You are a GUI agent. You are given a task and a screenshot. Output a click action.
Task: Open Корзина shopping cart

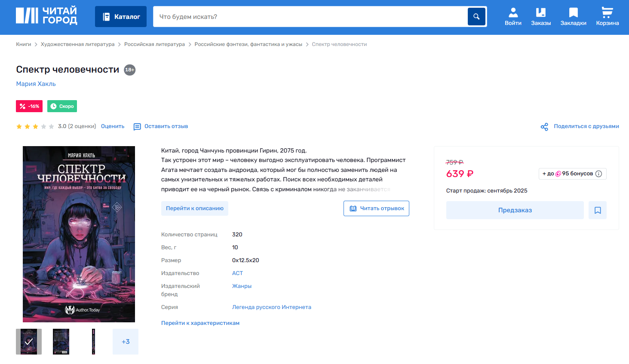coord(608,17)
